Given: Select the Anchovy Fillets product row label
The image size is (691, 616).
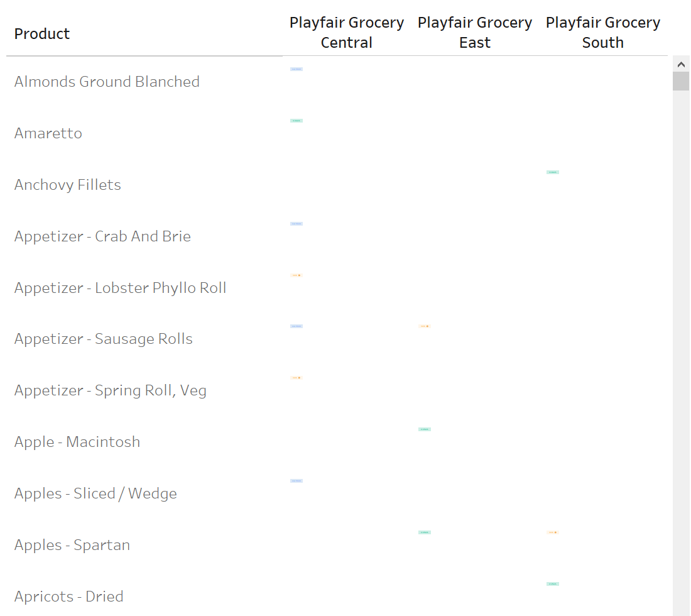Looking at the screenshot, I should click(68, 185).
